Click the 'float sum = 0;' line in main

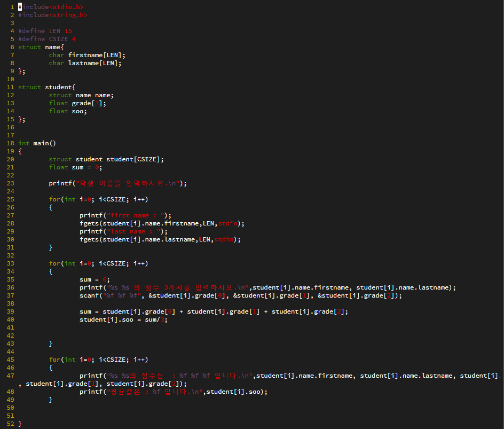click(75, 168)
